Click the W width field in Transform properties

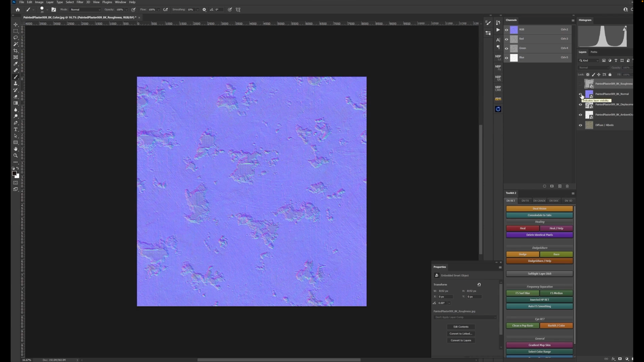coord(443,290)
